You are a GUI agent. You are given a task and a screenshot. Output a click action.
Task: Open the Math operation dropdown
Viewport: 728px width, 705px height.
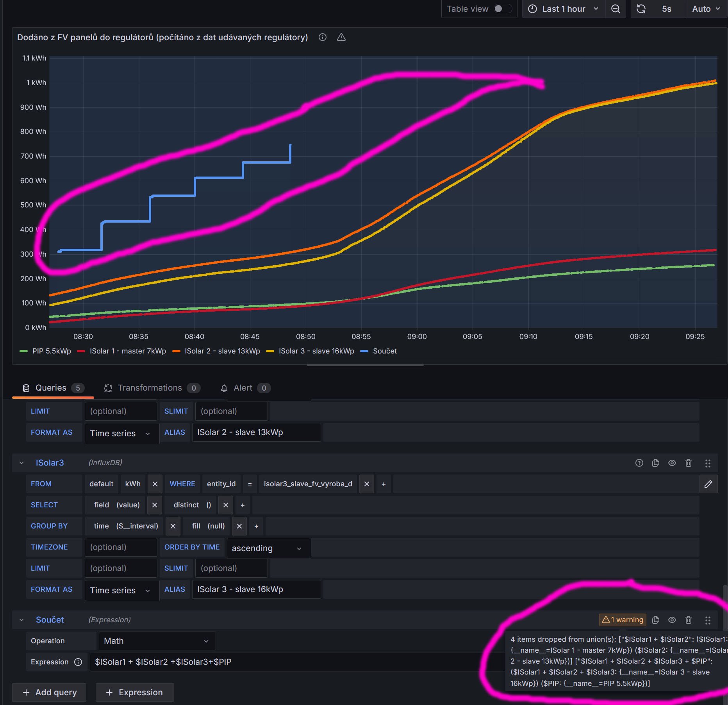click(x=157, y=641)
